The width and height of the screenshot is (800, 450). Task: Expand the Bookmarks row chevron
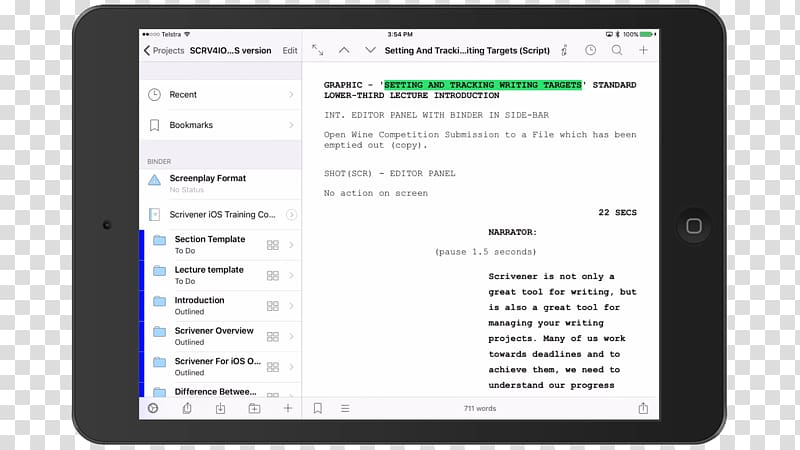pos(291,126)
